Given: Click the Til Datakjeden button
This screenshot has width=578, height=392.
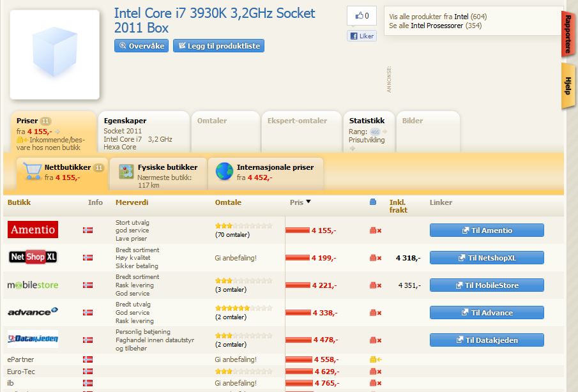Looking at the screenshot, I should (487, 340).
